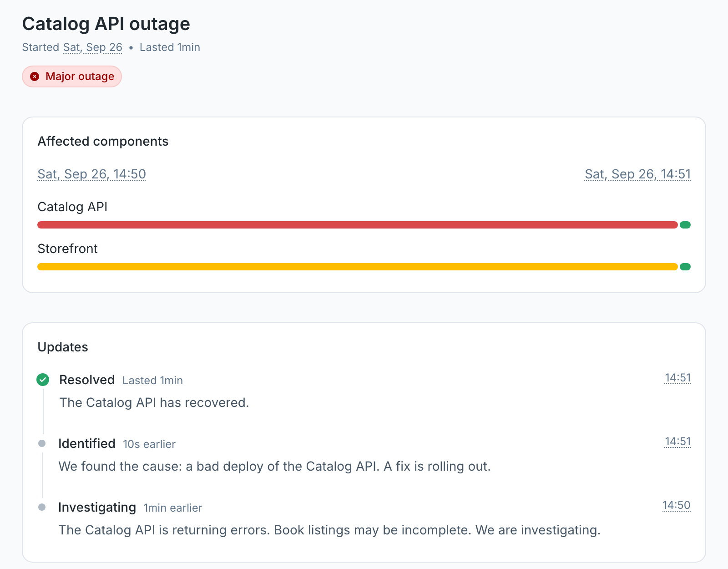Click the 14:51 time on Identified update

click(677, 442)
